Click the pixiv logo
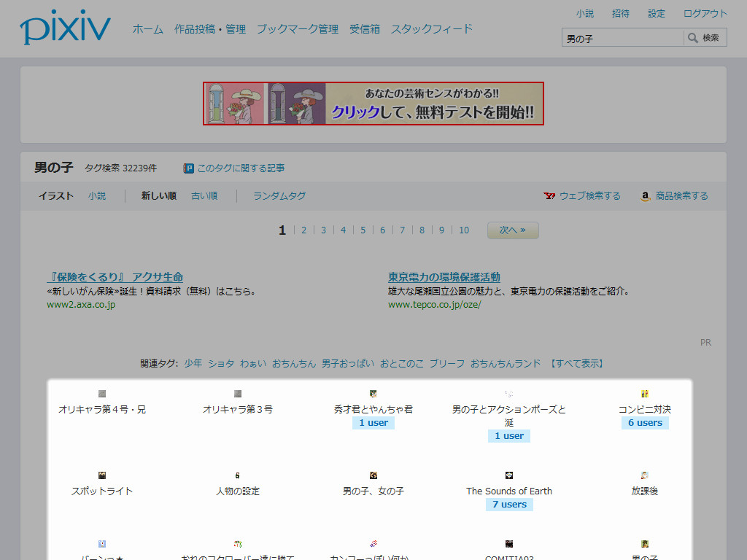Viewport: 747px width, 560px height. 65,29
